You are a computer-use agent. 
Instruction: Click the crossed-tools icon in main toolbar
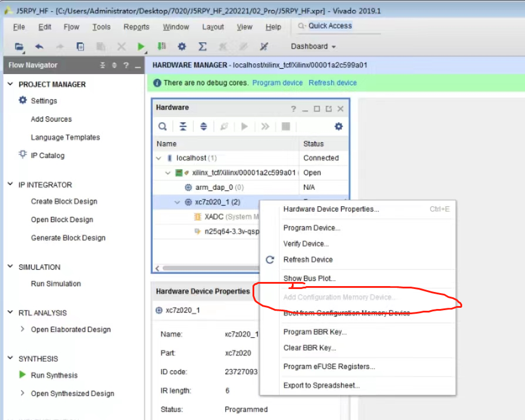pos(264,46)
